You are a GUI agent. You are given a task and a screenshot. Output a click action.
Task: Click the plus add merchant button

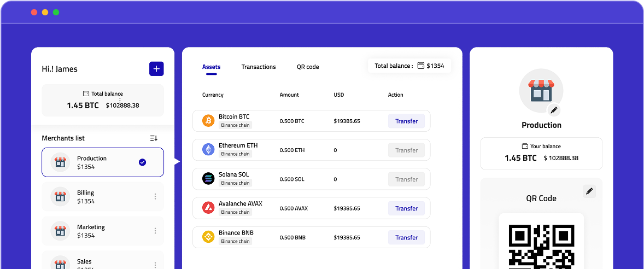pos(156,68)
